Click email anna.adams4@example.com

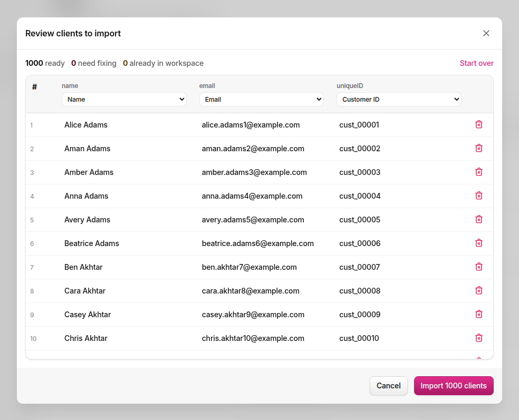252,196
